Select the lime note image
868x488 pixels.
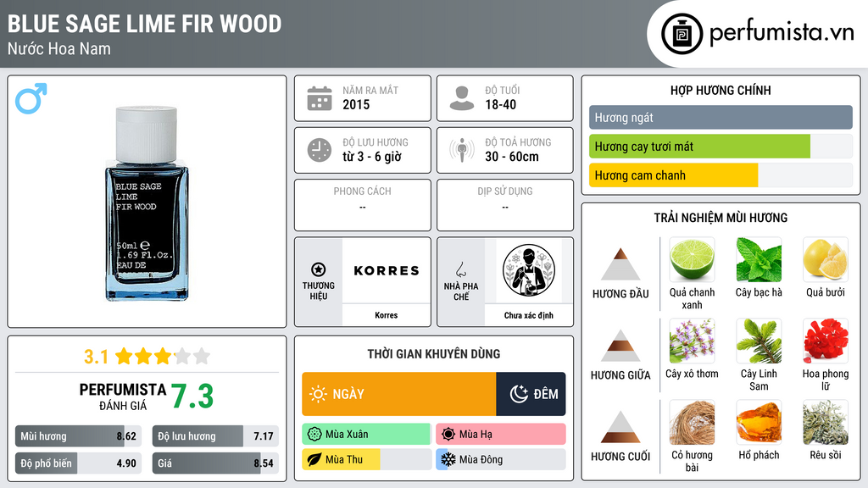692,259
